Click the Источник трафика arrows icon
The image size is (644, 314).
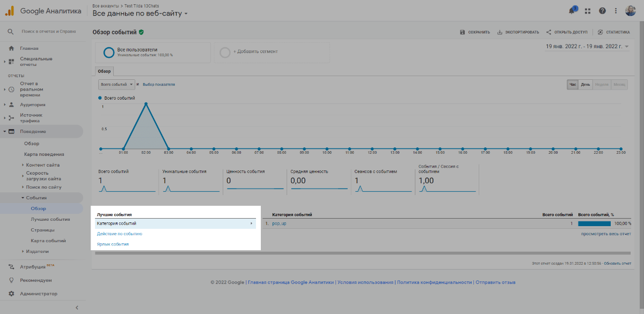click(x=11, y=118)
